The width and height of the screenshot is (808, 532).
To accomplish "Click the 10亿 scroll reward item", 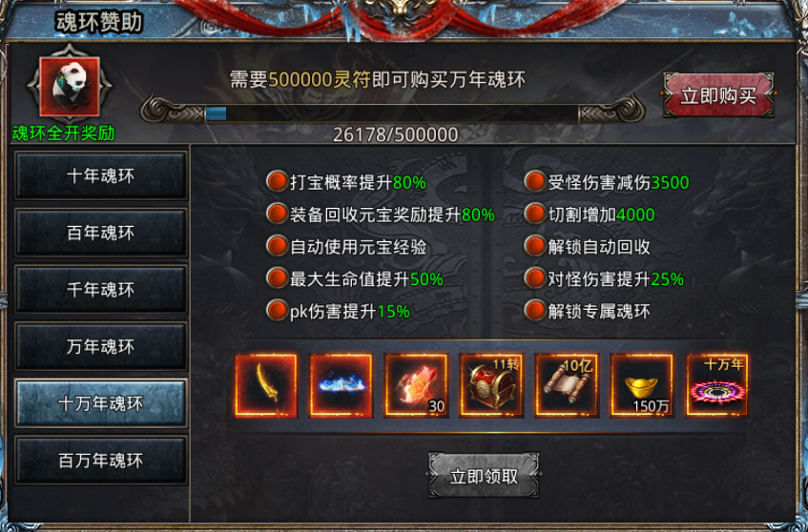I will [567, 385].
